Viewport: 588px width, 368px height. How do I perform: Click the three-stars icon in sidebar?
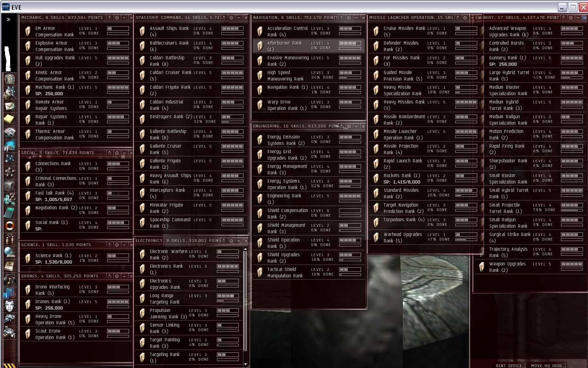(x=10, y=172)
